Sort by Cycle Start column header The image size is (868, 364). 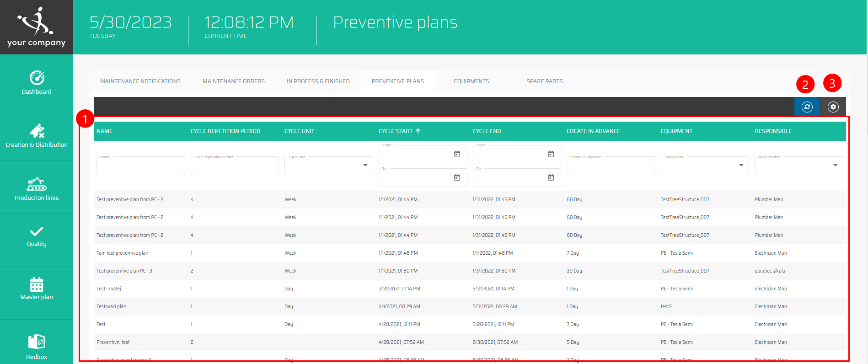point(396,131)
